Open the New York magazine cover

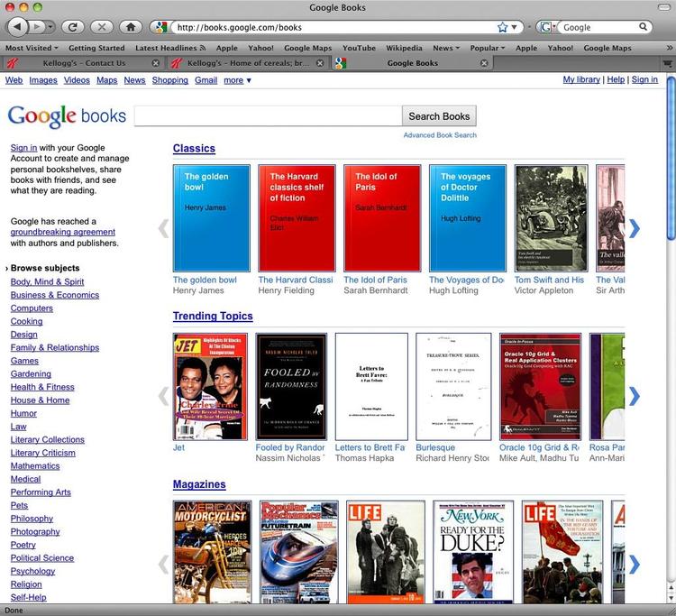[x=473, y=552]
